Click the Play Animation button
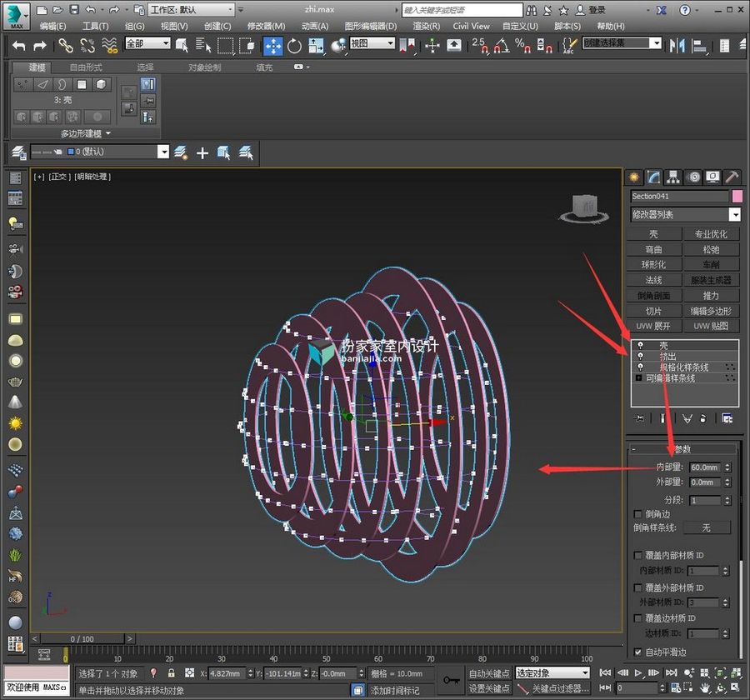Screen dimensions: 750x700 [638, 672]
